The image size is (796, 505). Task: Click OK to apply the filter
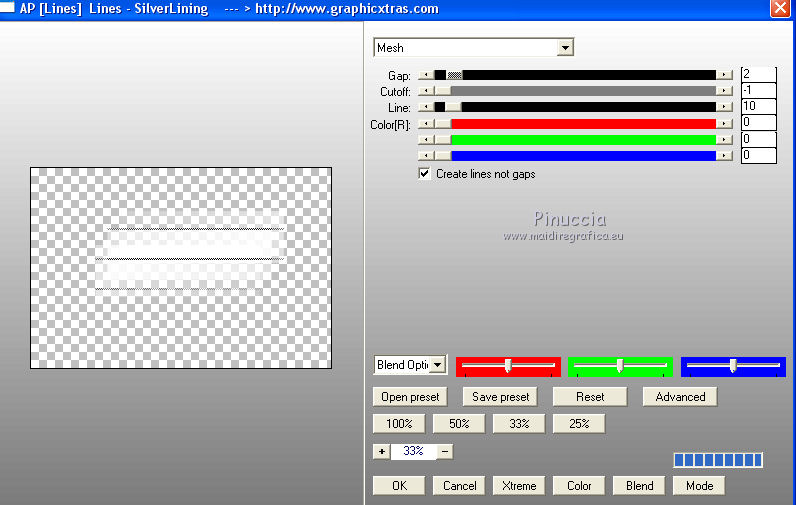click(399, 486)
